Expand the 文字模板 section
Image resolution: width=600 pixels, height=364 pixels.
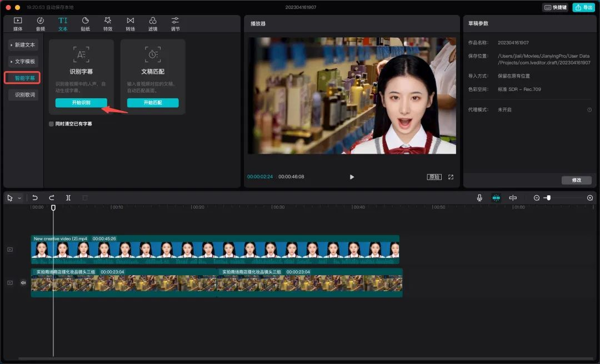23,62
